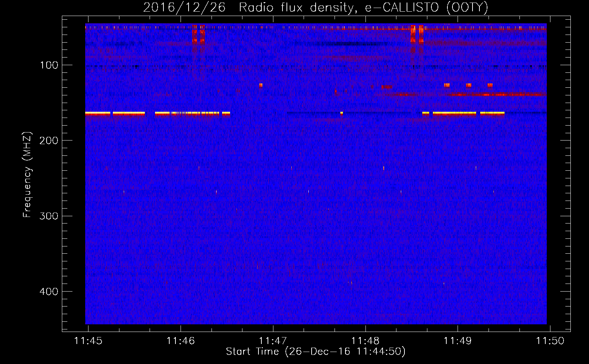Select the 400 frequency tick label
The height and width of the screenshot is (364, 589).
49,292
